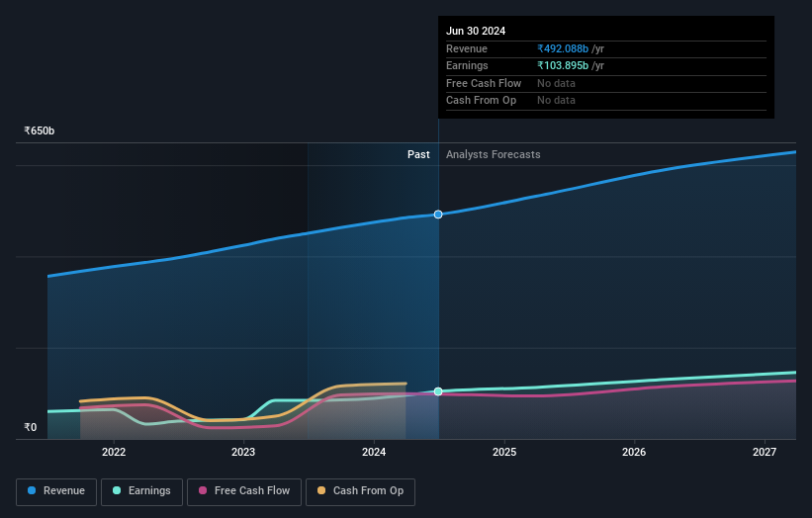Click the 2026 x-axis label

(634, 453)
